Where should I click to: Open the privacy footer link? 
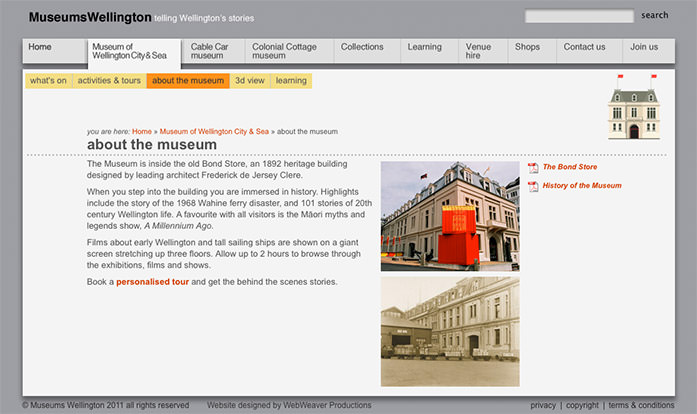[x=543, y=405]
